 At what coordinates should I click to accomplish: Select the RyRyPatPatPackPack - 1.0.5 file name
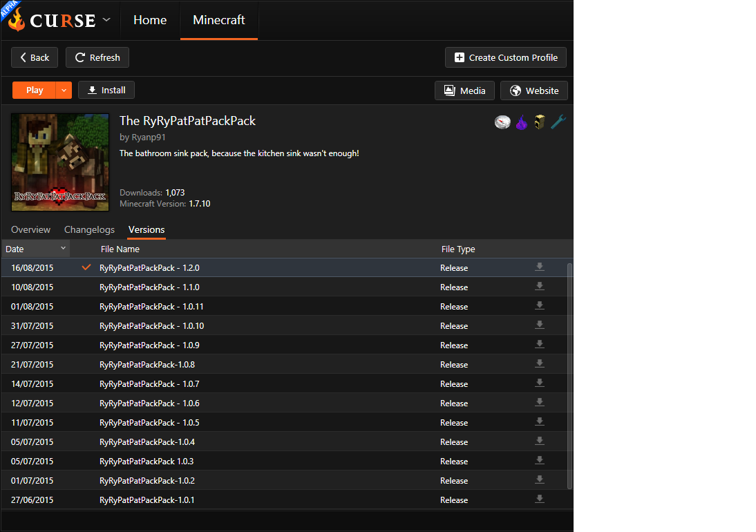pyautogui.click(x=149, y=423)
